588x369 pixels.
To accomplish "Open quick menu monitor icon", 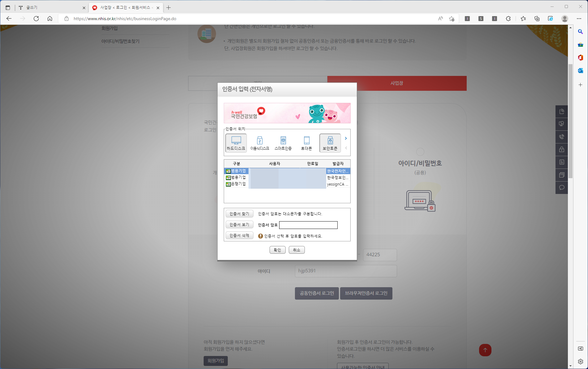I will pos(562,124).
